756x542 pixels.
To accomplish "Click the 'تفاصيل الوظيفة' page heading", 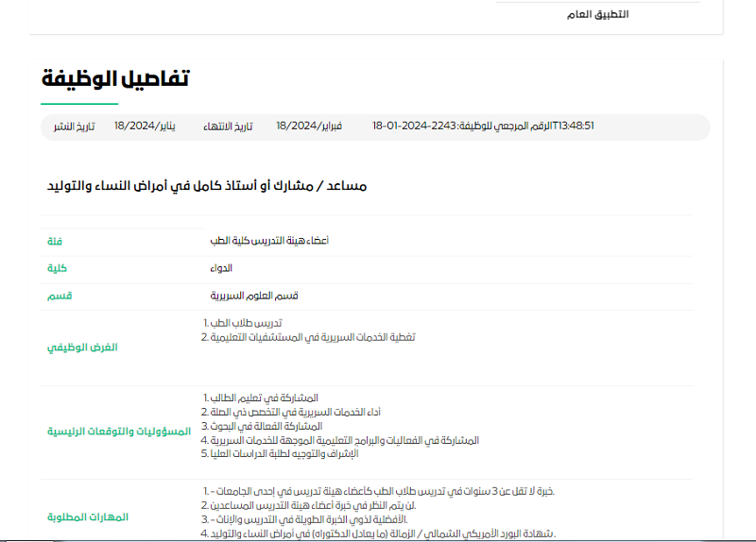I will click(115, 78).
